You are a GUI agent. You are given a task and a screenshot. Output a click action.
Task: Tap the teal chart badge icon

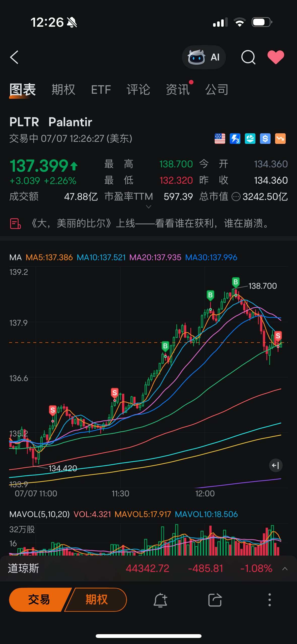tap(250, 139)
